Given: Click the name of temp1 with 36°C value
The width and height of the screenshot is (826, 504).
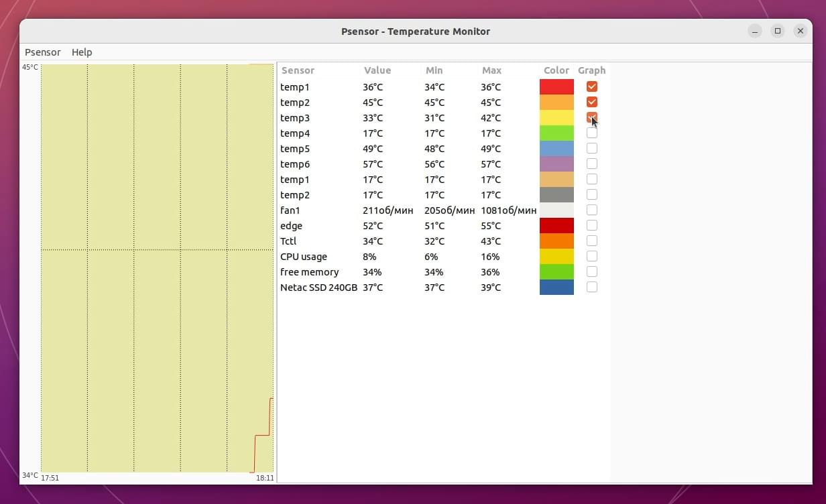Looking at the screenshot, I should (295, 87).
